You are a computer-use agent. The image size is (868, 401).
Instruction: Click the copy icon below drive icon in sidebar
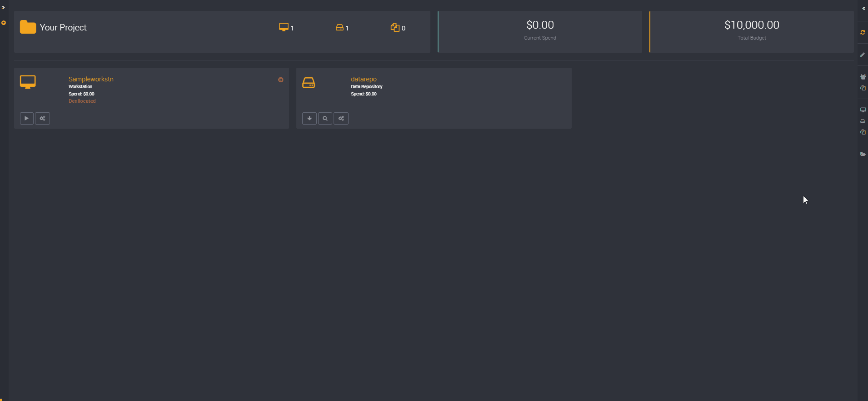point(863,132)
